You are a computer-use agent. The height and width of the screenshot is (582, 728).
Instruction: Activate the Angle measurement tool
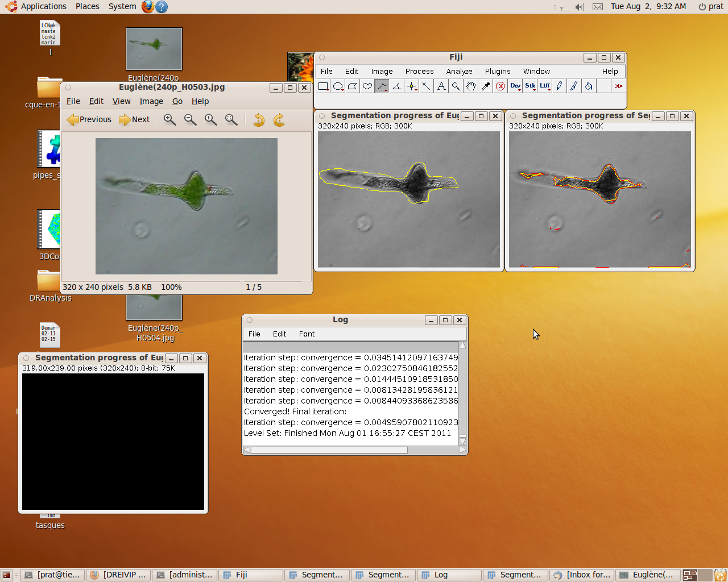[x=397, y=86]
